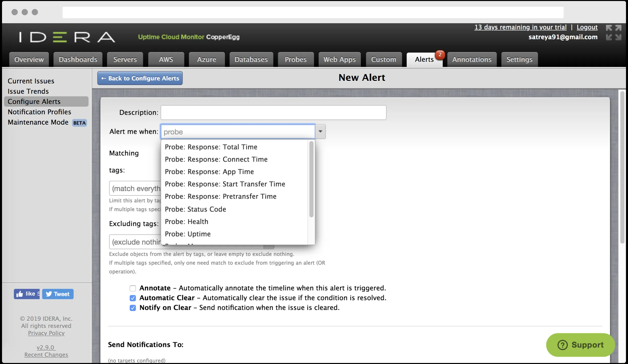The image size is (628, 364).
Task: Click the expand window arrows icon
Action: tap(613, 28)
